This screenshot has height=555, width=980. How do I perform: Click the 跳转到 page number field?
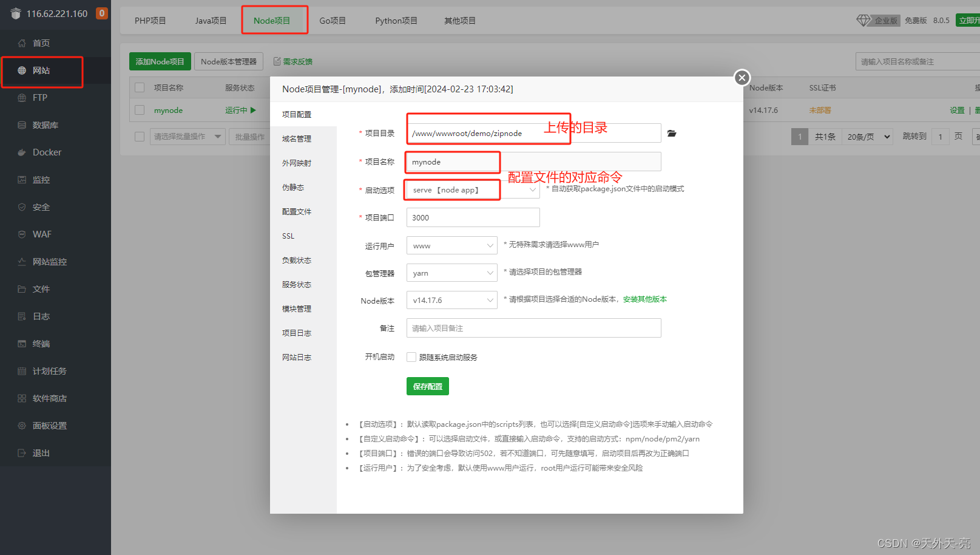[941, 137]
